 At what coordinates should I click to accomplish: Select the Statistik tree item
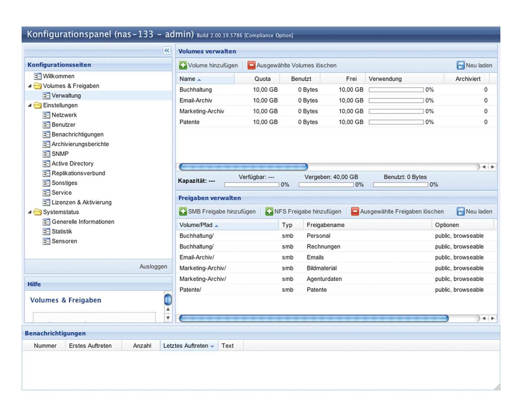62,232
